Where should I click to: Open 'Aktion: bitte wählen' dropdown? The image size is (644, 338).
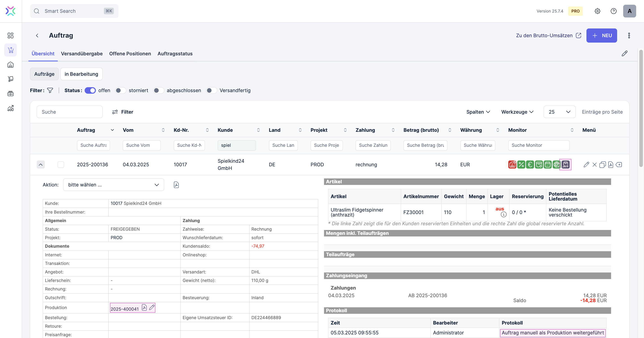(x=114, y=185)
